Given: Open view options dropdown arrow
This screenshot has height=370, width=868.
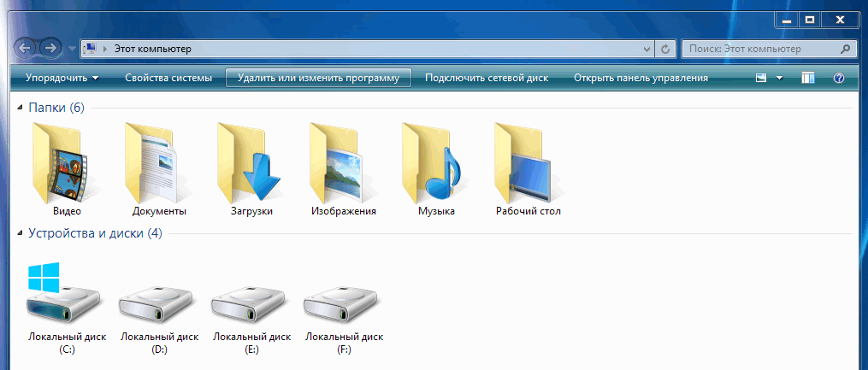Looking at the screenshot, I should click(780, 78).
